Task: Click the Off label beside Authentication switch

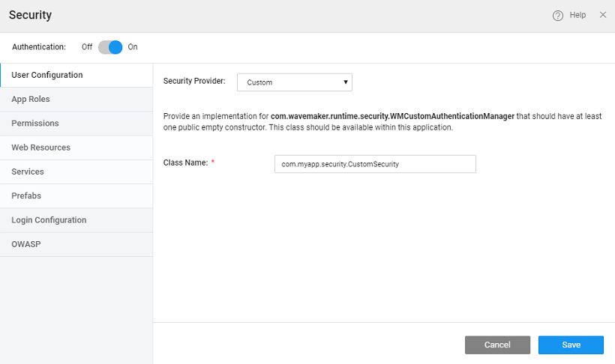Action: 87,47
